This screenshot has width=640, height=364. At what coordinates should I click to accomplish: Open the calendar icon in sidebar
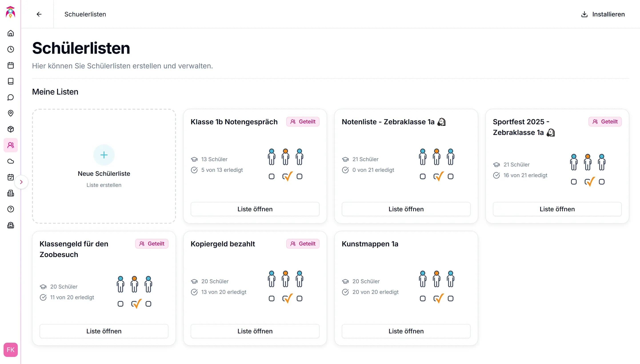[10, 65]
